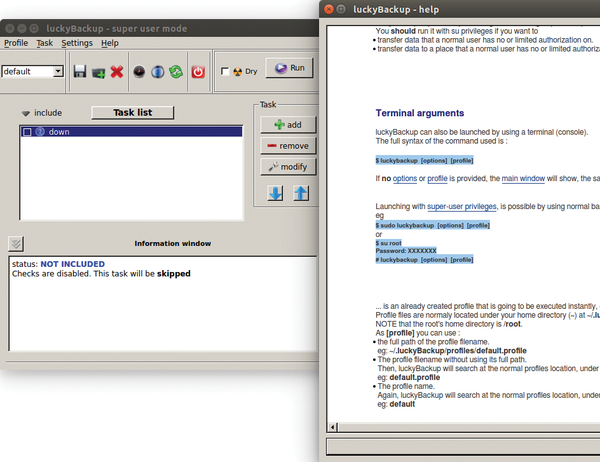Follow the super-user privileges link
This screenshot has width=600, height=462.
coord(462,206)
